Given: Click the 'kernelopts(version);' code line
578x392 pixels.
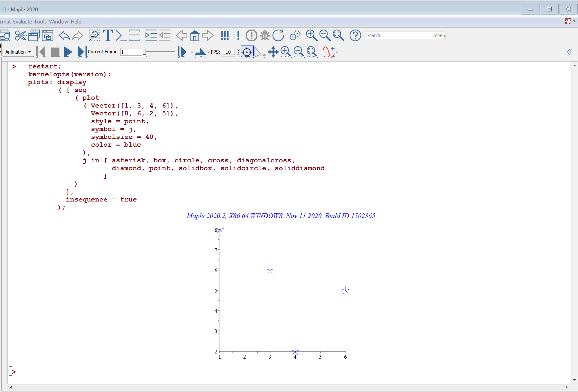Looking at the screenshot, I should [x=69, y=74].
